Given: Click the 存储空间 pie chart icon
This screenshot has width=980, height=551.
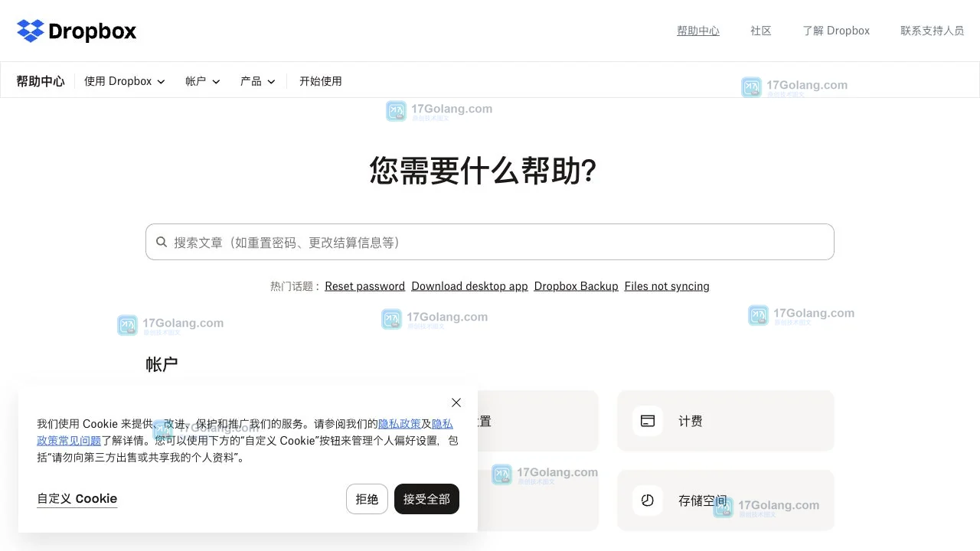Looking at the screenshot, I should tap(648, 500).
